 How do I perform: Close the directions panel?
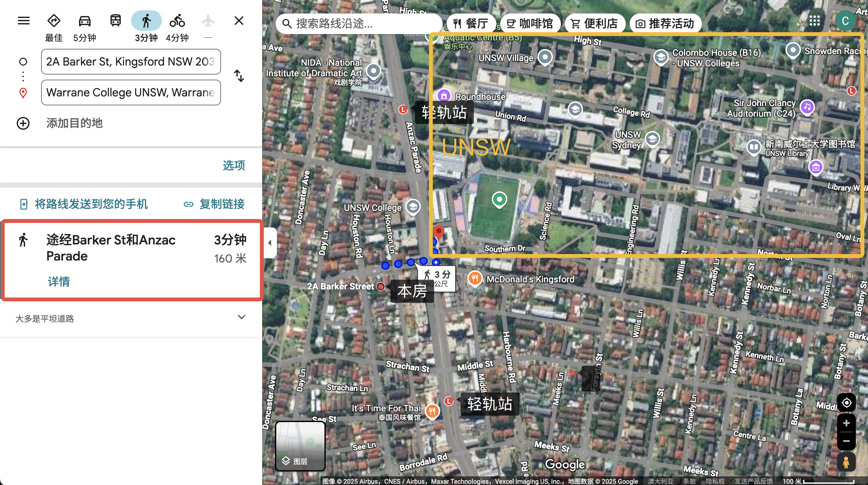tap(239, 21)
